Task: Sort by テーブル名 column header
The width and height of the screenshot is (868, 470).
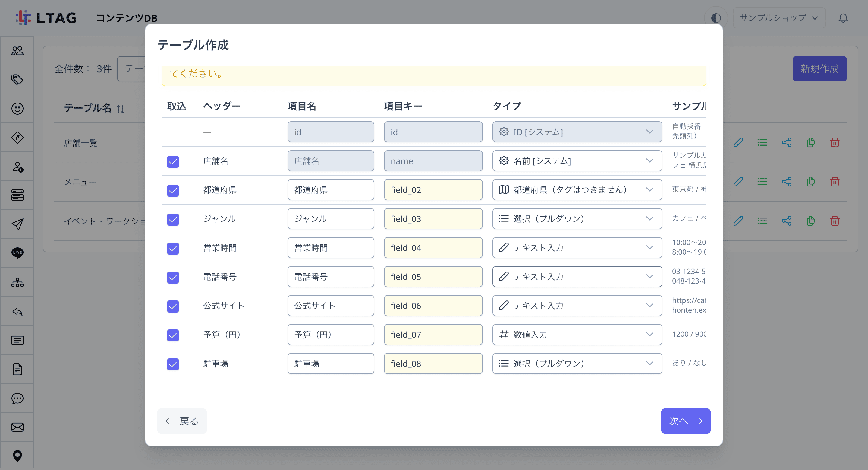Action: coord(94,108)
